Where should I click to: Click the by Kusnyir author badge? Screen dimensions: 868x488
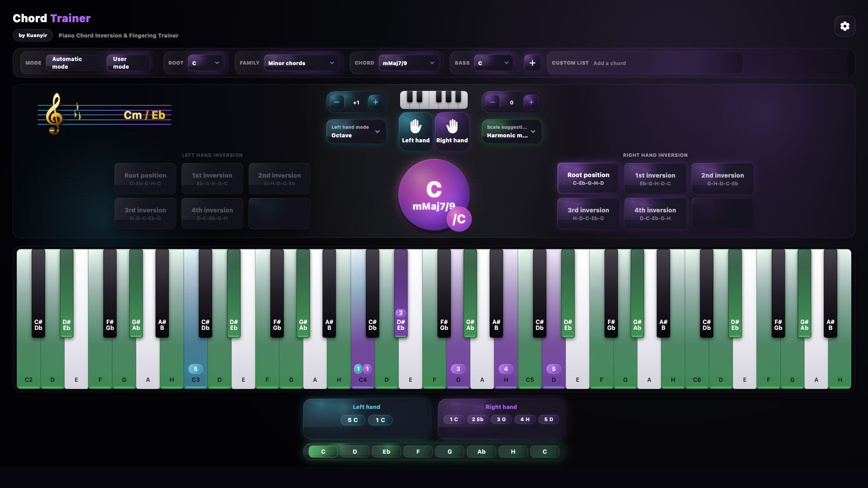pyautogui.click(x=33, y=35)
